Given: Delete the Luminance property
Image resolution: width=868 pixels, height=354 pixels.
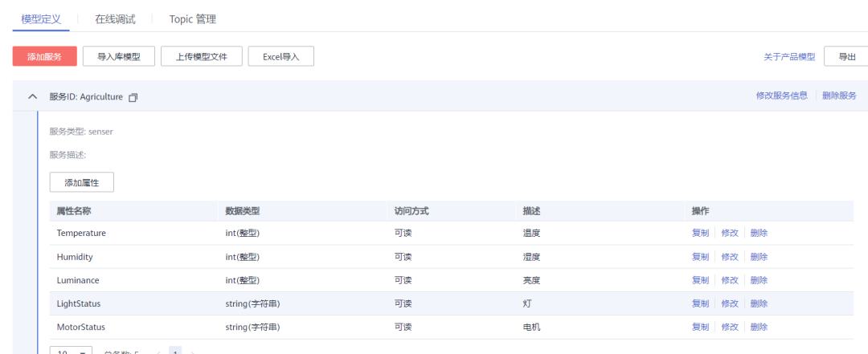Looking at the screenshot, I should click(759, 280).
